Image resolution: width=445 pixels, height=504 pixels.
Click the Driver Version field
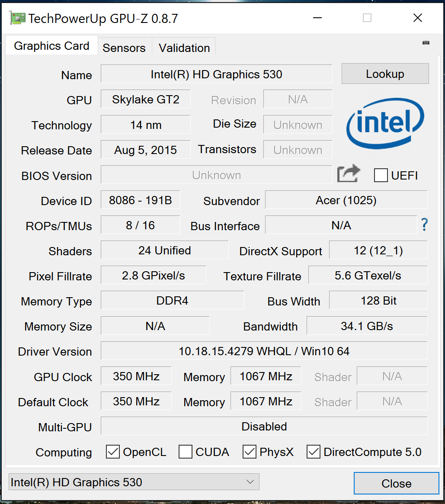[x=264, y=351]
